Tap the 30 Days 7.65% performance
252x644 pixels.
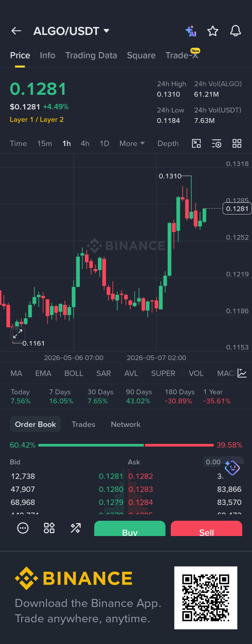tap(100, 397)
